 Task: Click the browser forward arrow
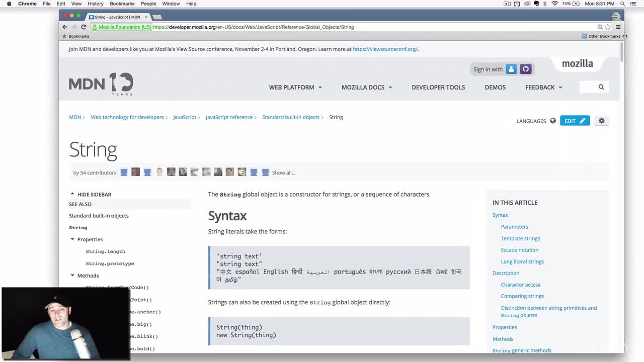74,27
